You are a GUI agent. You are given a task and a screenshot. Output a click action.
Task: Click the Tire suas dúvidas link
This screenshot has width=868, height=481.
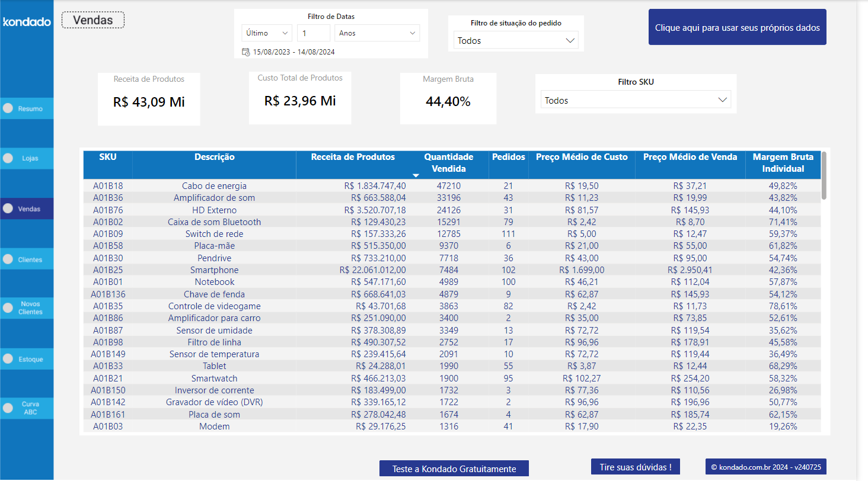coord(635,466)
